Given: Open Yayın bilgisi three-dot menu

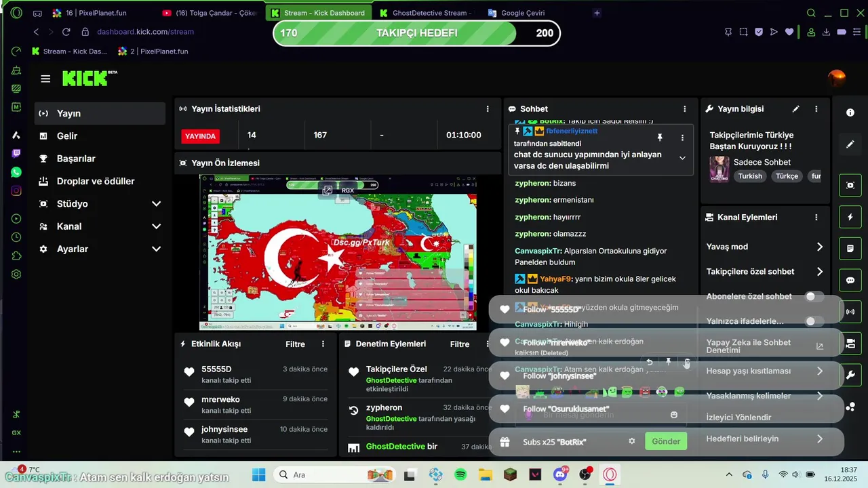Looking at the screenshot, I should pos(816,108).
